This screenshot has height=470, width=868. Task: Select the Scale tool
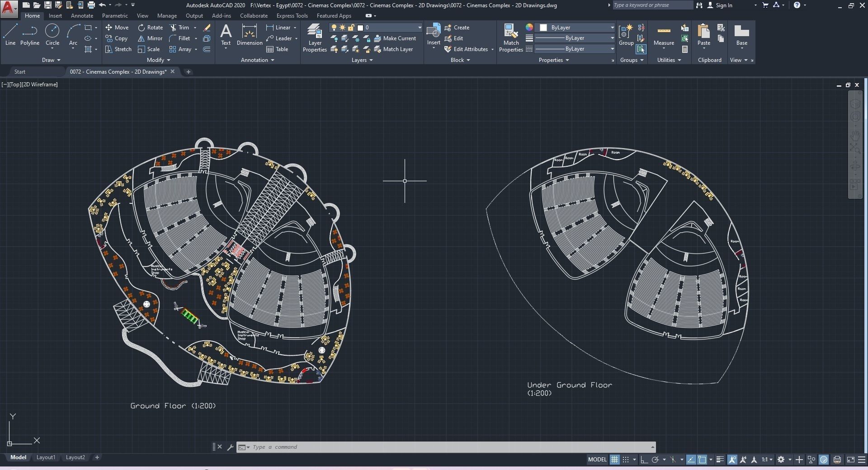click(149, 49)
